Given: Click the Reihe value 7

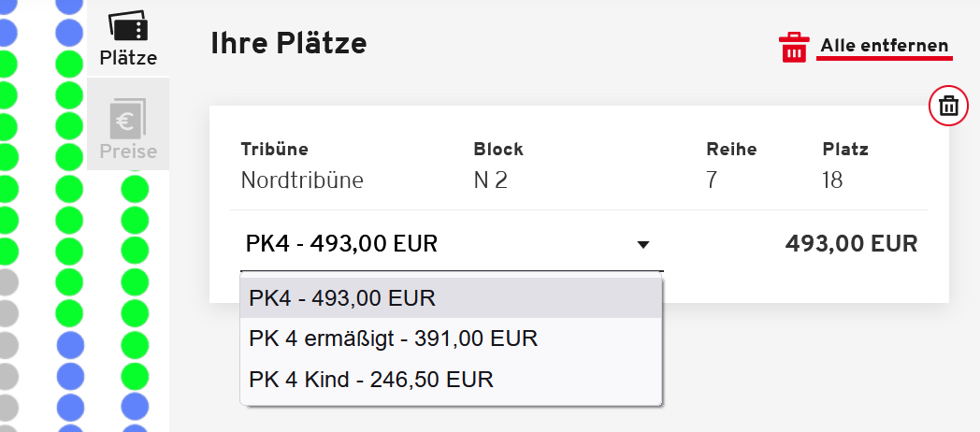Looking at the screenshot, I should click(x=713, y=180).
